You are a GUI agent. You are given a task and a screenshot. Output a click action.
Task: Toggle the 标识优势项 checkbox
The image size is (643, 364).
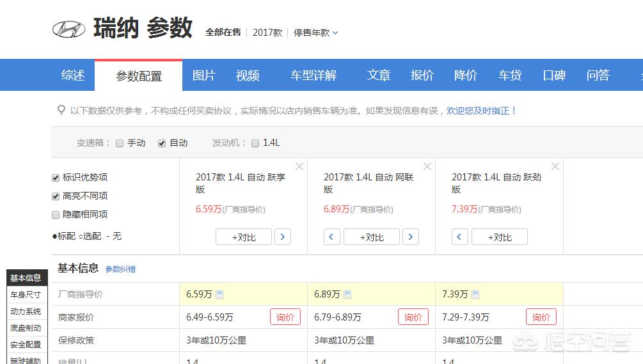(56, 178)
